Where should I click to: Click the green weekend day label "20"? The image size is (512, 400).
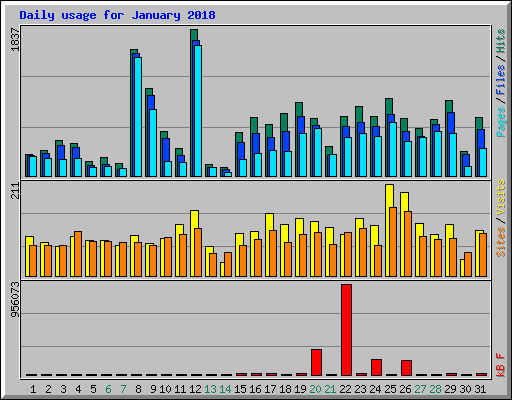[315, 389]
